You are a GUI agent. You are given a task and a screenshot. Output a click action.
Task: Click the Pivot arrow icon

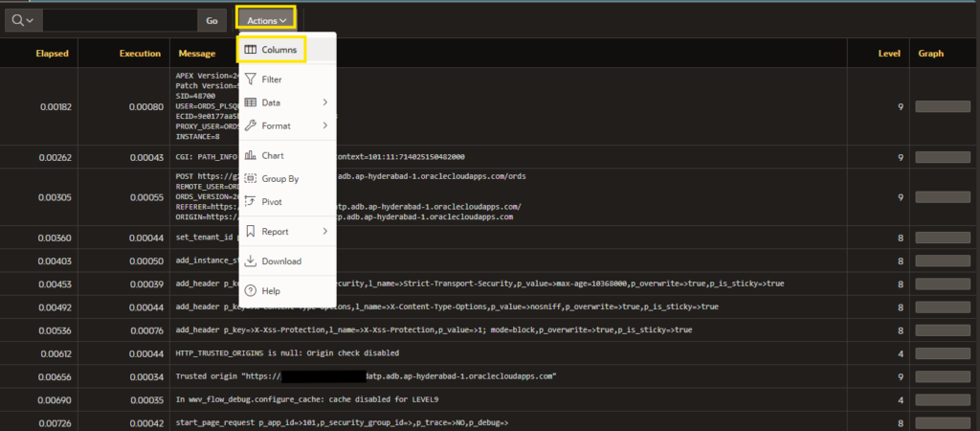pos(250,202)
